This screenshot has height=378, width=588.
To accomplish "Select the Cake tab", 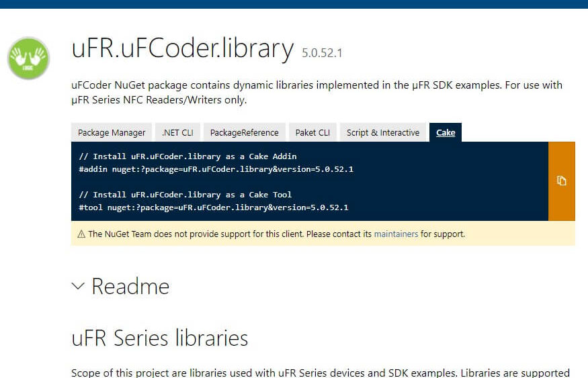I will coord(446,133).
